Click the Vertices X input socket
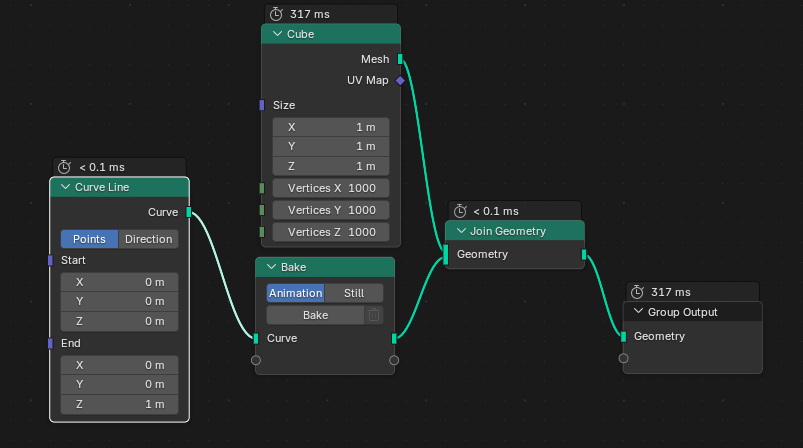The image size is (803, 448). [x=262, y=188]
